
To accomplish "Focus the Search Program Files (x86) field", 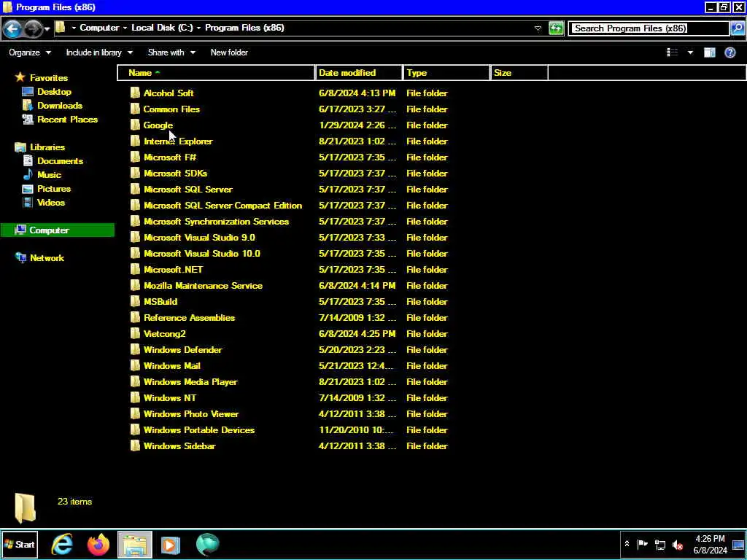I will (x=649, y=28).
